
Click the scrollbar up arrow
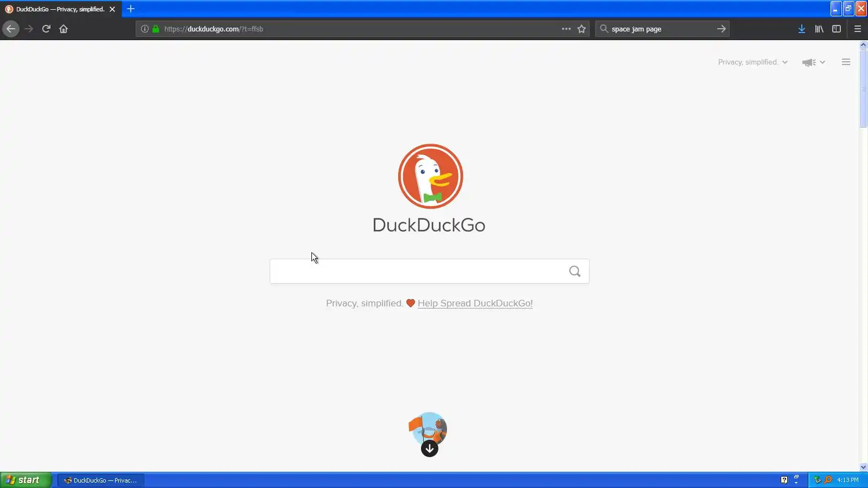863,45
